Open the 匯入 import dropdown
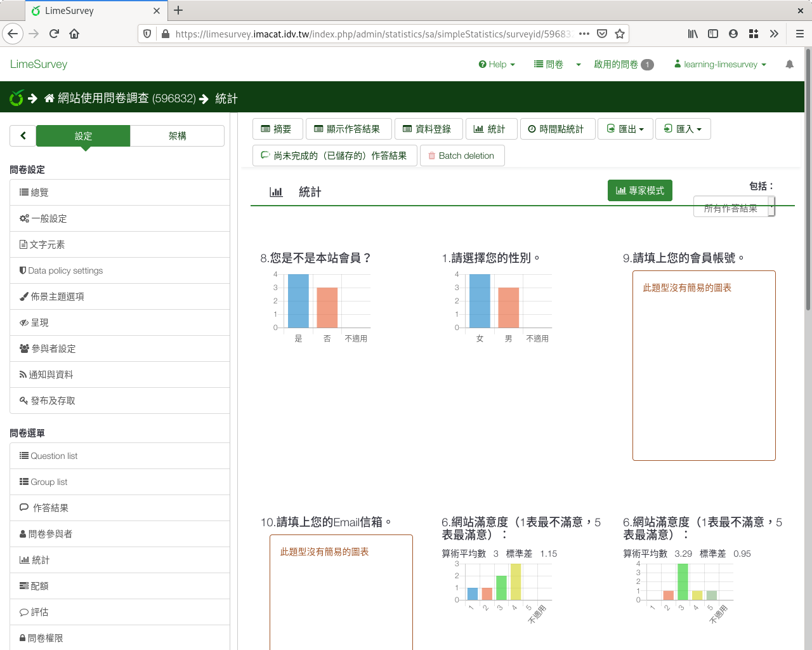This screenshot has height=650, width=812. pos(683,129)
